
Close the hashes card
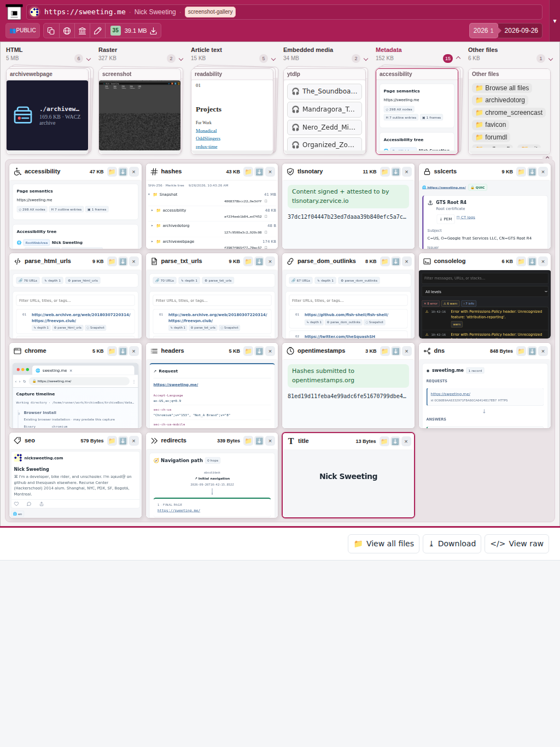tap(270, 172)
